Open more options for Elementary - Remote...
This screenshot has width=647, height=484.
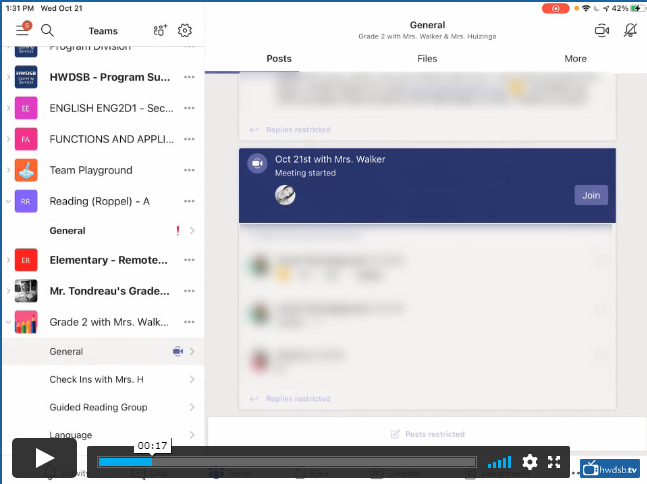[x=189, y=260]
